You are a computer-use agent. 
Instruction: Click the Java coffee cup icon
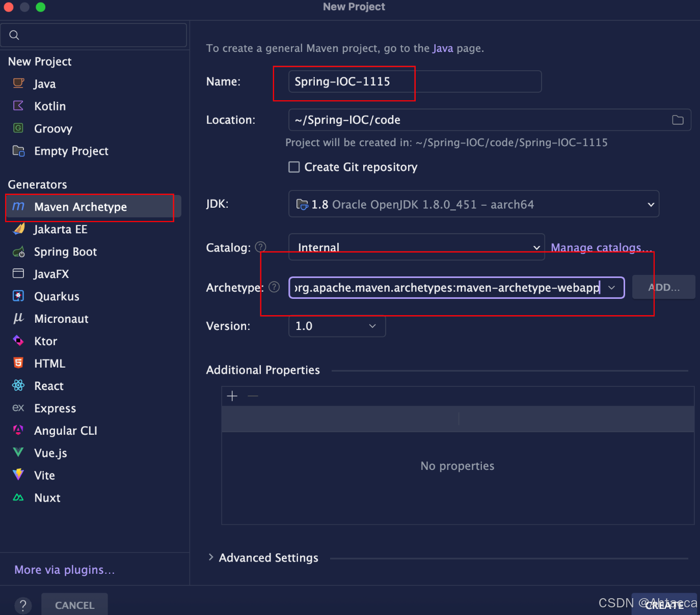18,83
